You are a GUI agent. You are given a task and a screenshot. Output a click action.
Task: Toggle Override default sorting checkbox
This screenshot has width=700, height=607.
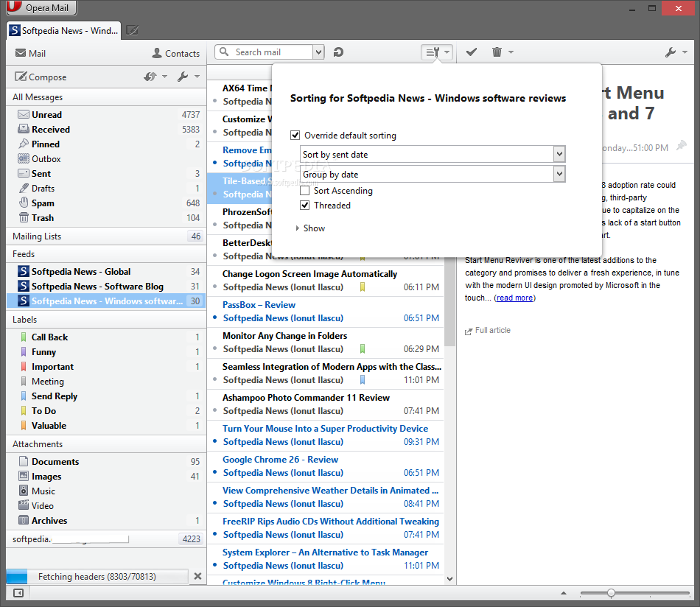click(x=295, y=136)
